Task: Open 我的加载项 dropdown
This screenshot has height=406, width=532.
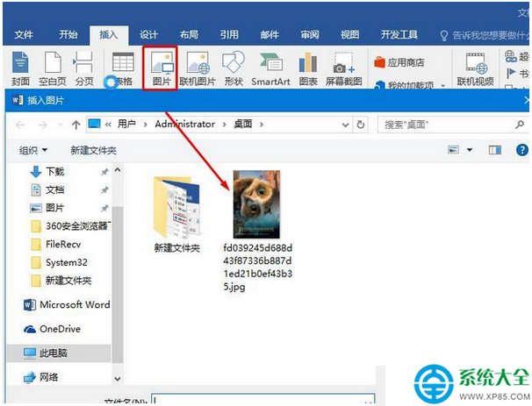Action: 410,85
